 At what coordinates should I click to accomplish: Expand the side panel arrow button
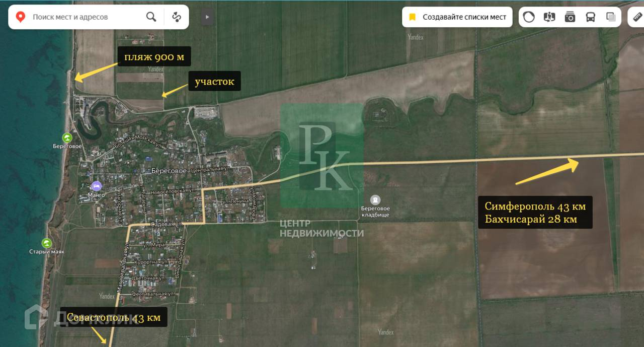click(207, 17)
